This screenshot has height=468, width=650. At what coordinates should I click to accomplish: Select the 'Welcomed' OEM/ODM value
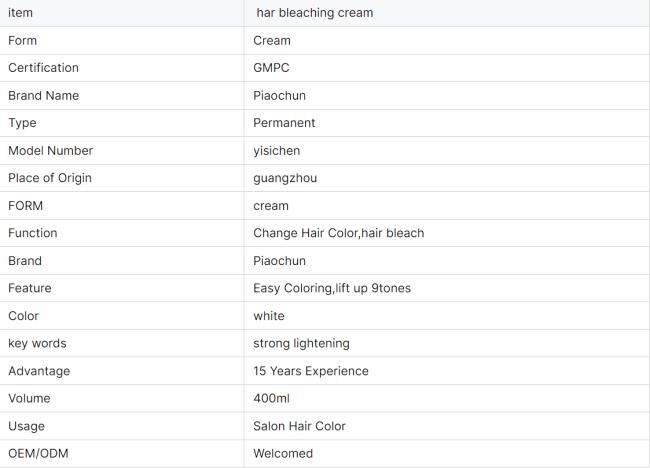[x=283, y=453]
